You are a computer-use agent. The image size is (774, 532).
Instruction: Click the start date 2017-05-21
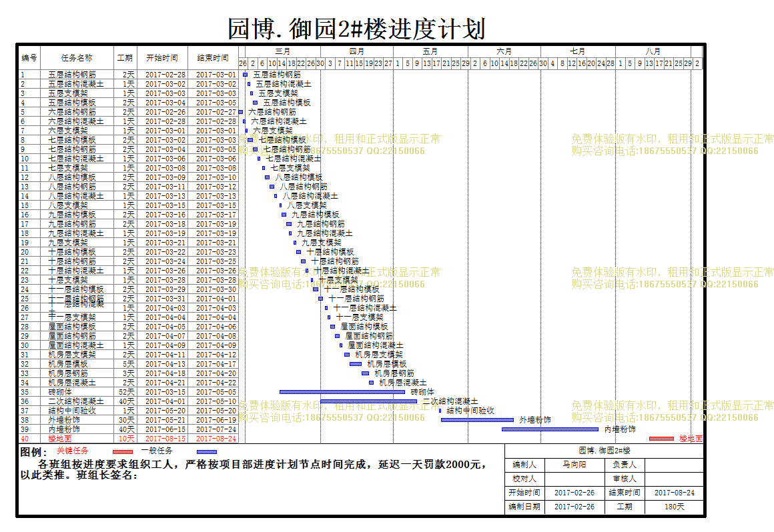coord(165,420)
